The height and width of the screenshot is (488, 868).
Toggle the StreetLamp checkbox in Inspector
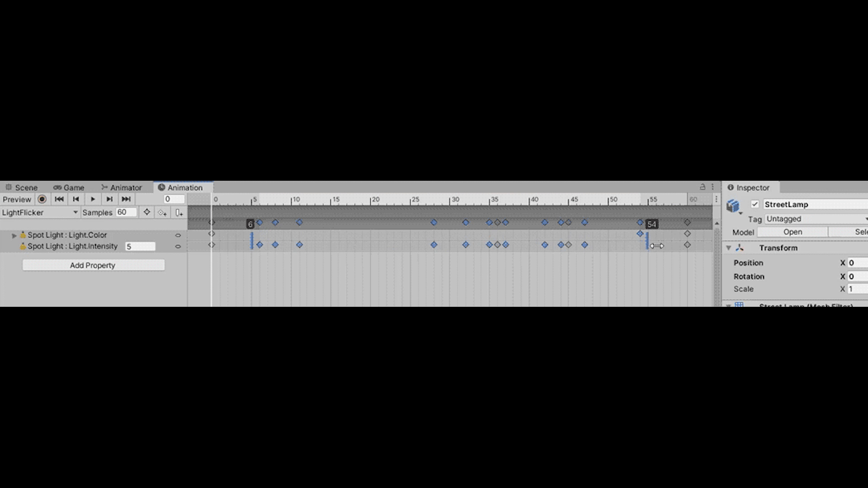pos(754,204)
